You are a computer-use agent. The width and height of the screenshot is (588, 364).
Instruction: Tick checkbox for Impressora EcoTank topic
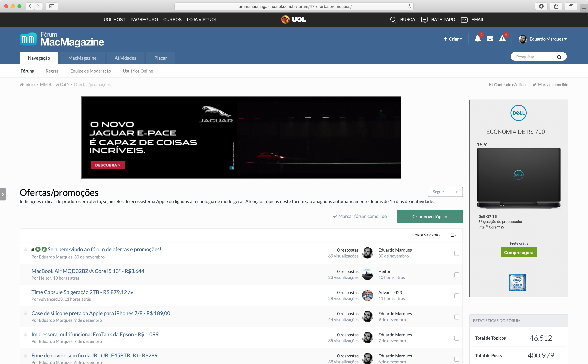tap(457, 338)
